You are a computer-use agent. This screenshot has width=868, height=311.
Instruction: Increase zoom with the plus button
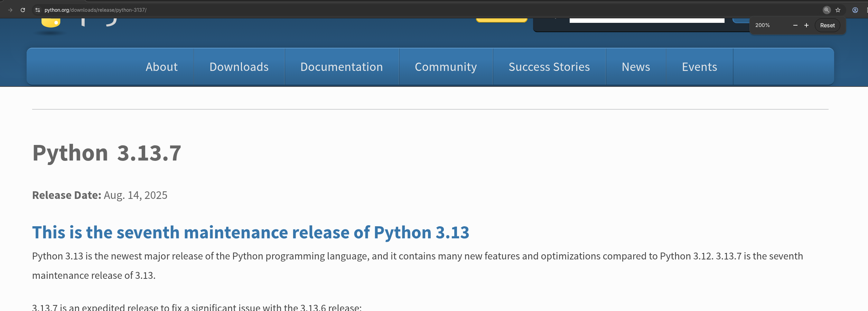pyautogui.click(x=806, y=25)
